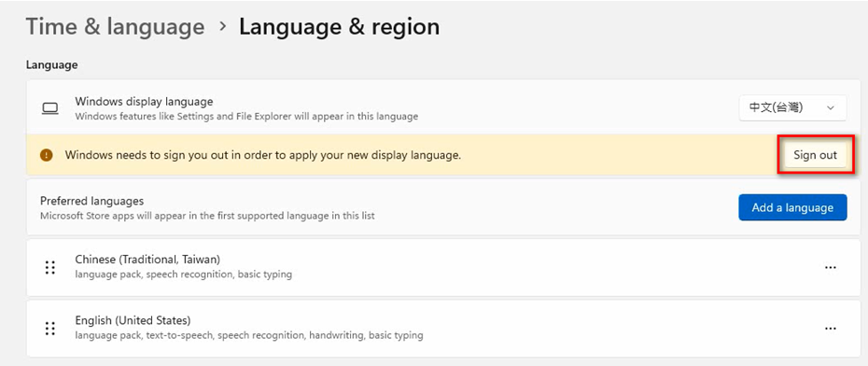Click the breadcrumb chevron separator

pos(222,26)
